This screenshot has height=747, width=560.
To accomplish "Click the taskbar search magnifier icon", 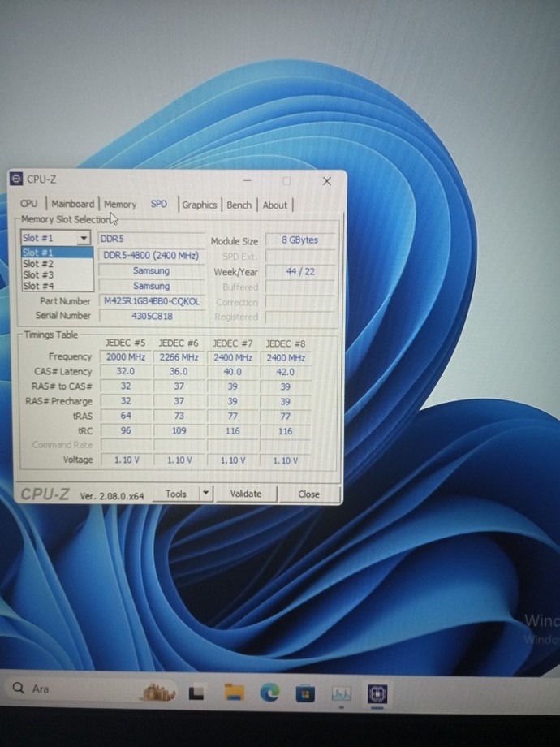I will click(18, 688).
